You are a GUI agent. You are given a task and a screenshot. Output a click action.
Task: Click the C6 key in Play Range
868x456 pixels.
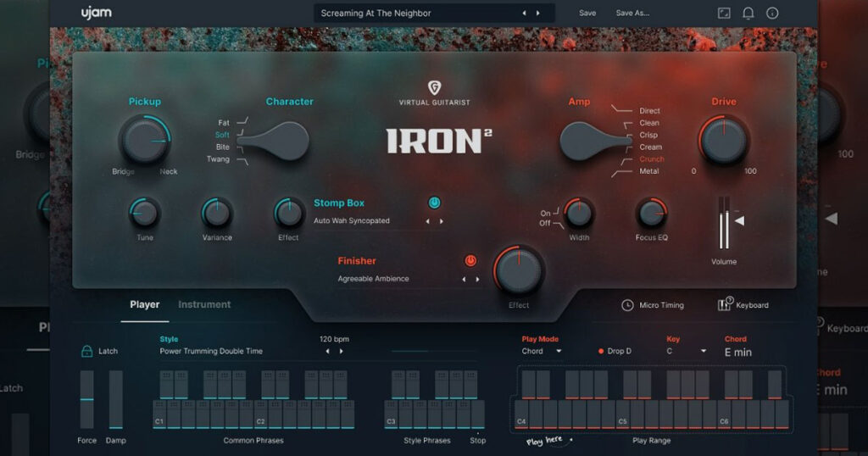[x=724, y=414]
